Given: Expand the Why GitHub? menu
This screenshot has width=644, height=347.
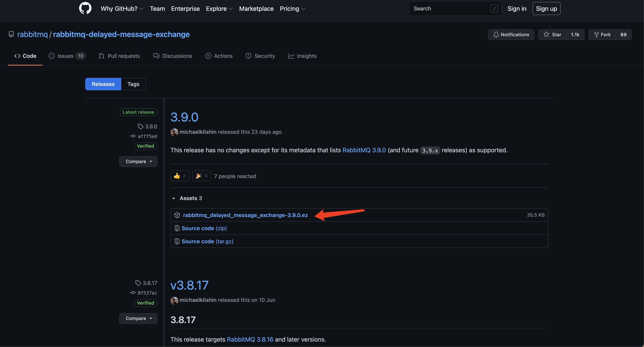Looking at the screenshot, I should click(x=122, y=8).
